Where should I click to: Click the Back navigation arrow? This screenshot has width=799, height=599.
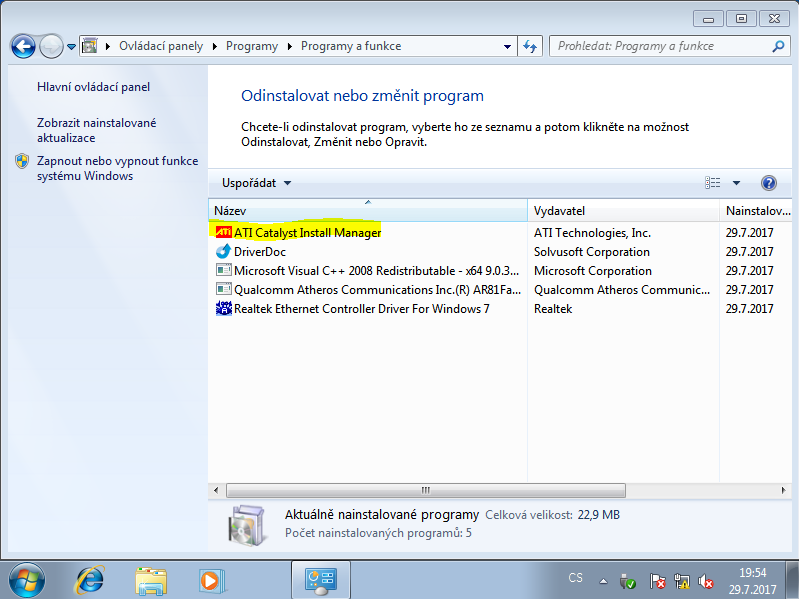[x=23, y=47]
